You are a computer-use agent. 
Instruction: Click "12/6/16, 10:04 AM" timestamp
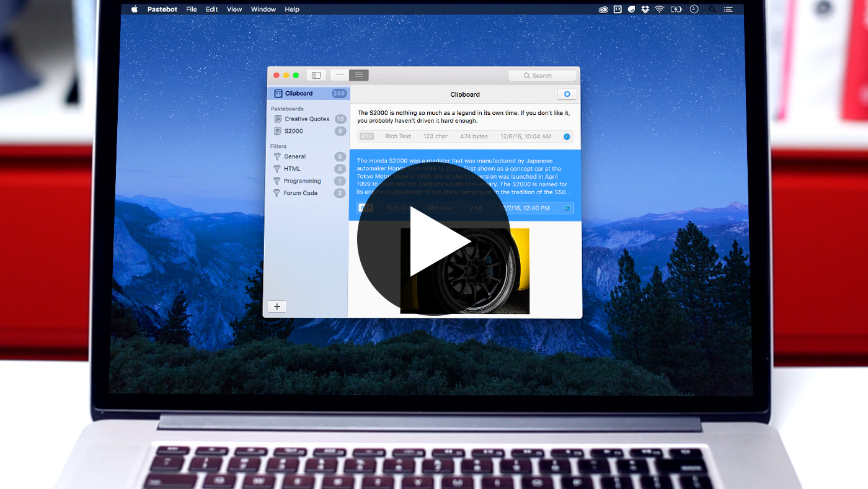coord(526,137)
